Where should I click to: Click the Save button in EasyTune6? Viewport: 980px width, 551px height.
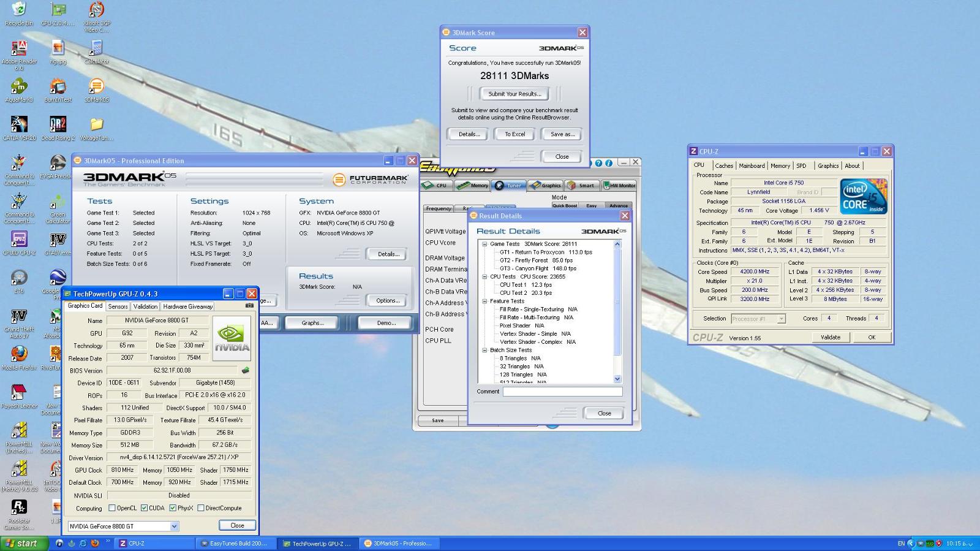(437, 420)
